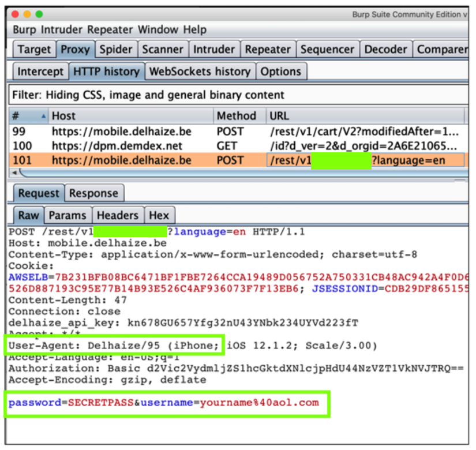This screenshot has width=476, height=450.
Task: Select history row 100 dpm.demdex.net
Action: pos(239,146)
